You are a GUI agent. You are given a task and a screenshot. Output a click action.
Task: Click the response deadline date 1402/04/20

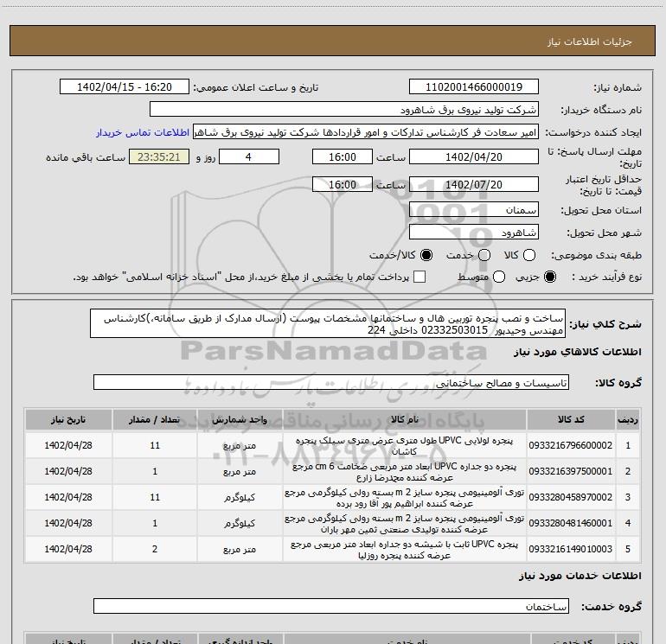(x=474, y=156)
